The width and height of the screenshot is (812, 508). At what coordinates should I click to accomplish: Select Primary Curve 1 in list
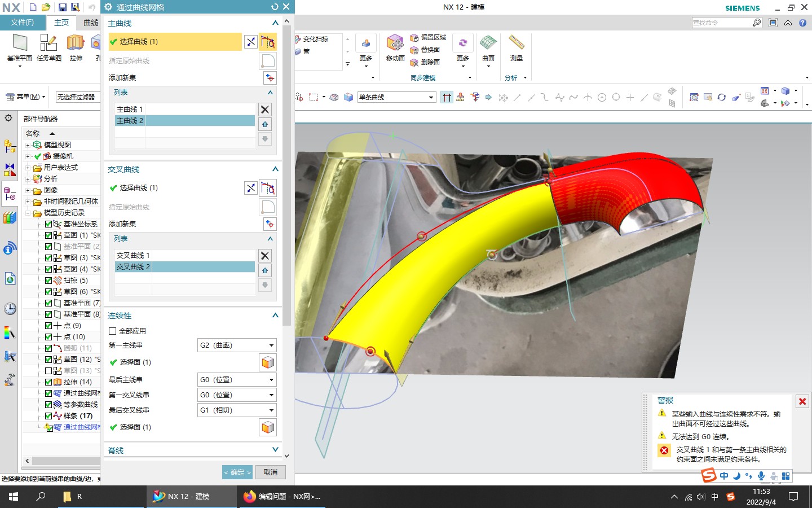click(x=185, y=110)
